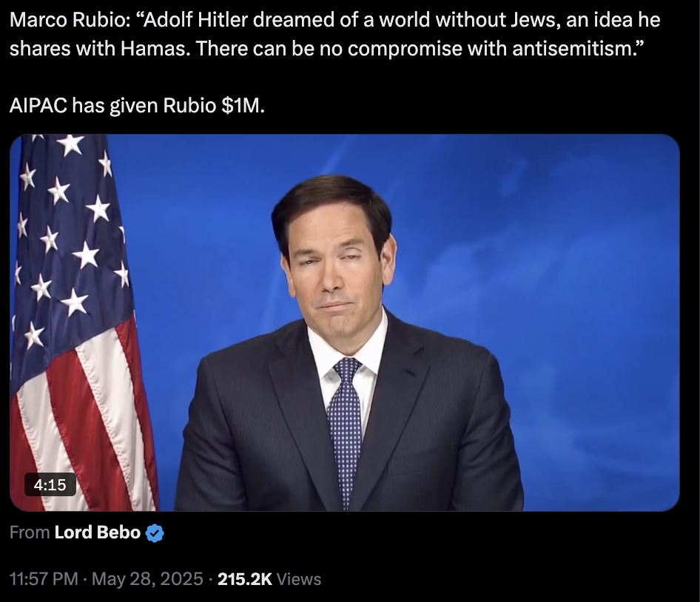Click the blue verified badge beside Lord Bebo

(155, 533)
